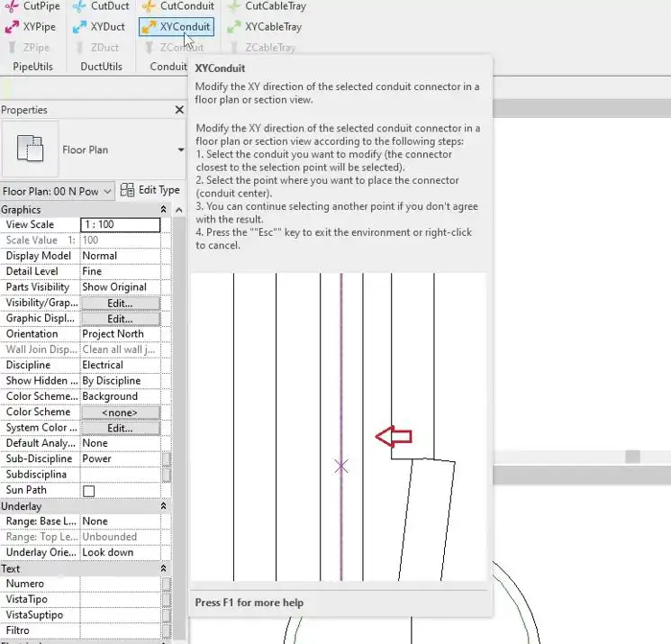Select the XYCableTray tool
The height and width of the screenshot is (644, 671).
[265, 26]
